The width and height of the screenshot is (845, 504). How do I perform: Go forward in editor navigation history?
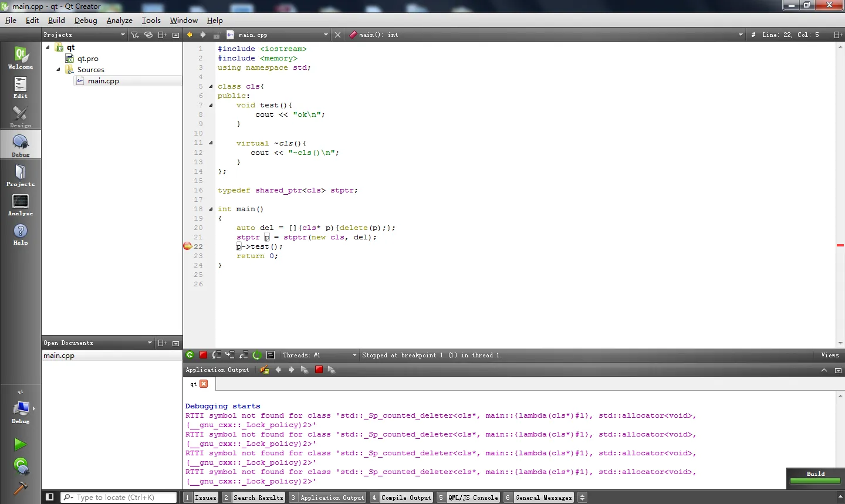203,35
